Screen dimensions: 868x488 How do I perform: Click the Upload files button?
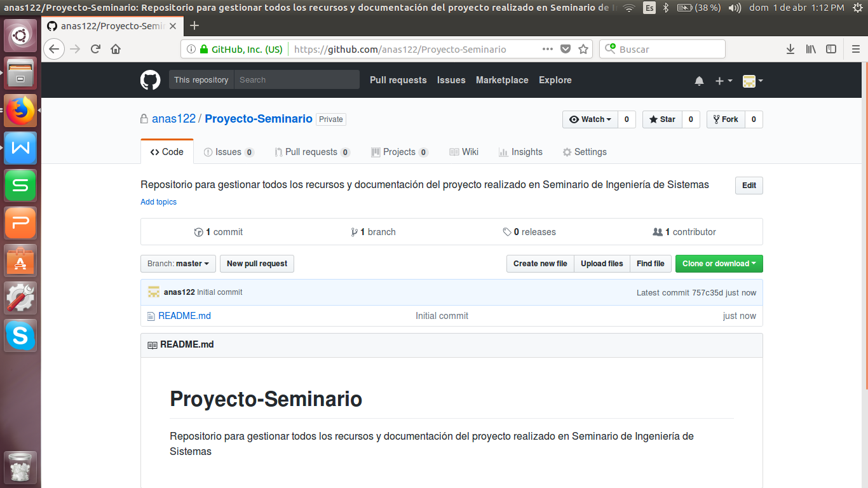click(602, 264)
